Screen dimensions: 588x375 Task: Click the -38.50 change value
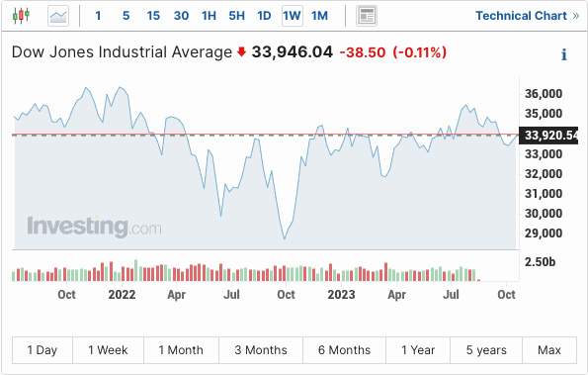[x=363, y=52]
